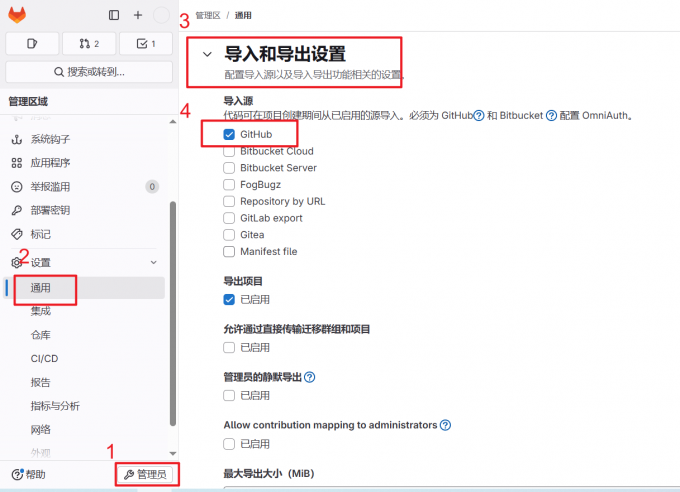The width and height of the screenshot is (680, 492).
Task: Click 管理区 breadcrumb link
Action: [x=208, y=16]
